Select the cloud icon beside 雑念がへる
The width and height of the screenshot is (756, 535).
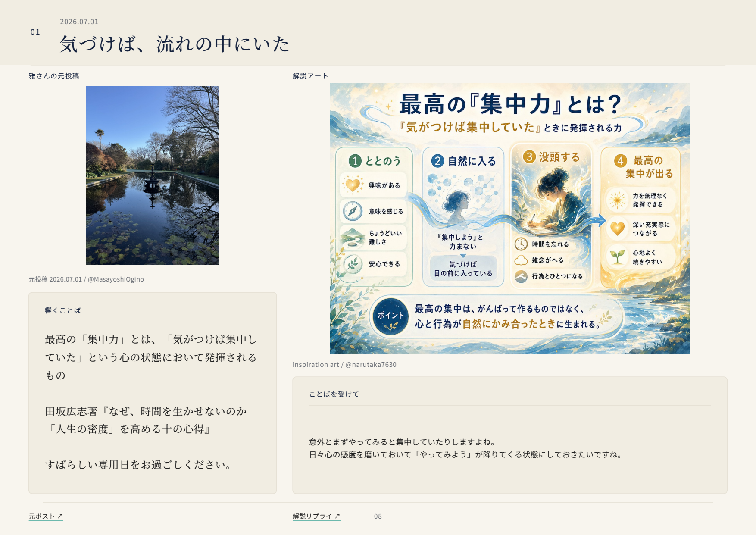[x=521, y=260]
